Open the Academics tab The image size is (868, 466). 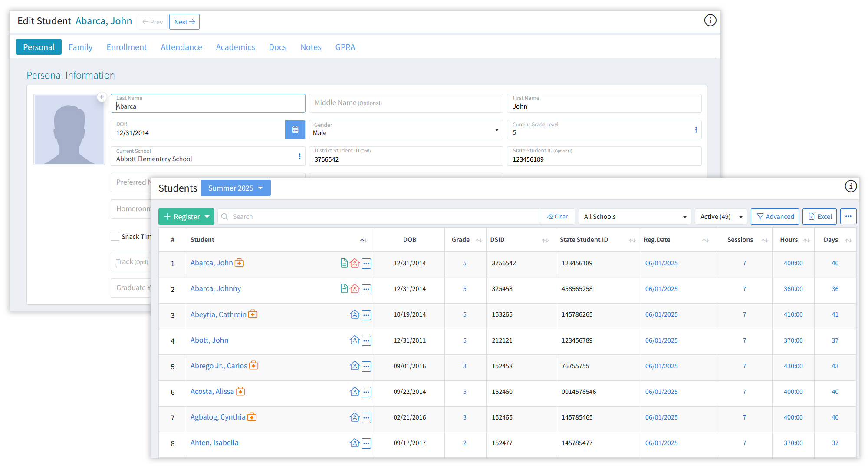pos(235,47)
